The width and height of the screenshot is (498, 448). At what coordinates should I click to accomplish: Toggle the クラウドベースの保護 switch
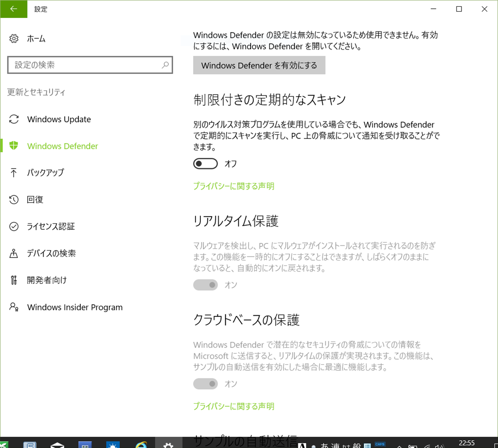(206, 384)
